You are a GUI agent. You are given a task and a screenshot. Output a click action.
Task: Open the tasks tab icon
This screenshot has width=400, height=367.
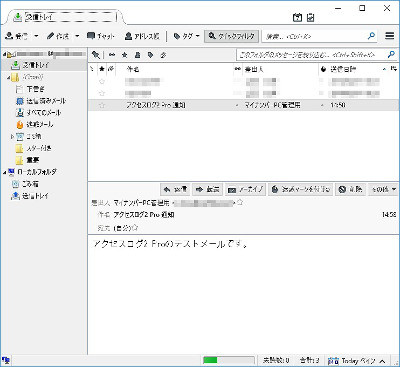coord(311,17)
